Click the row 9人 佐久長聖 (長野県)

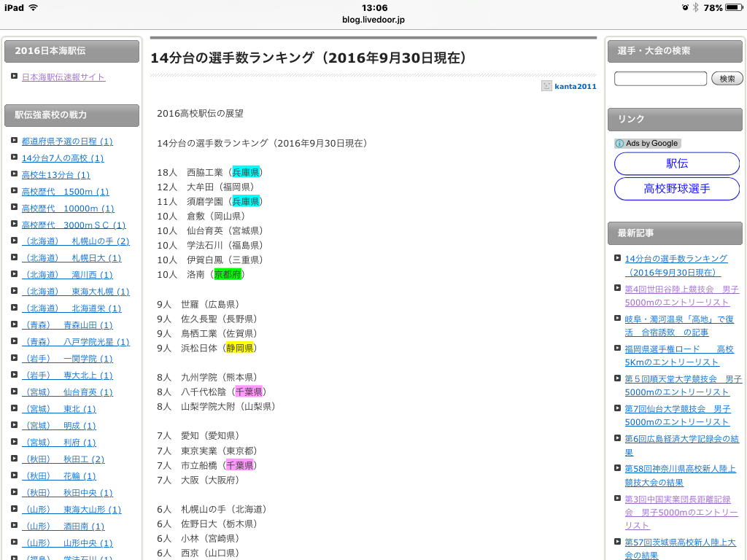(208, 319)
